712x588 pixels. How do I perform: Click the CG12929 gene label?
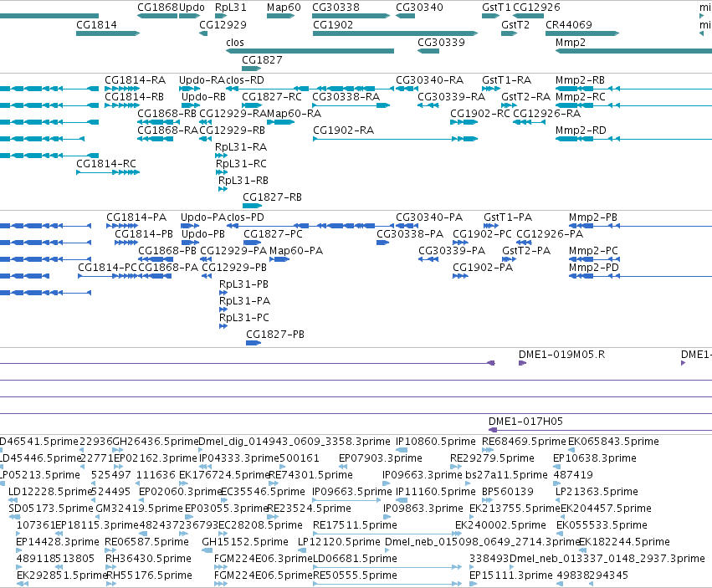pos(223,24)
